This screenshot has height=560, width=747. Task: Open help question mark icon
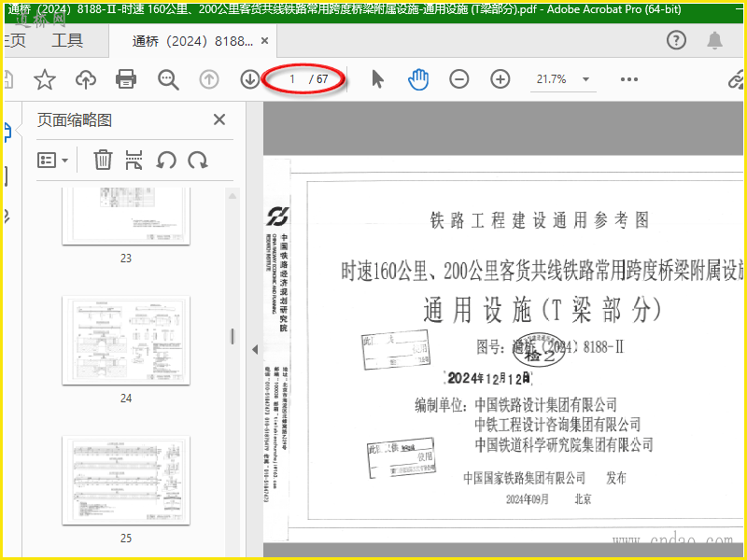(676, 40)
